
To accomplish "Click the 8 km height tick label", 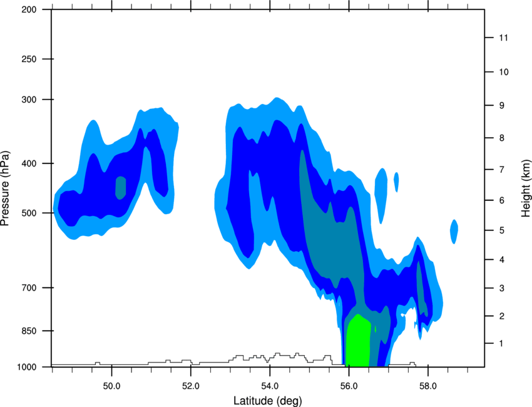I will pos(502,138).
